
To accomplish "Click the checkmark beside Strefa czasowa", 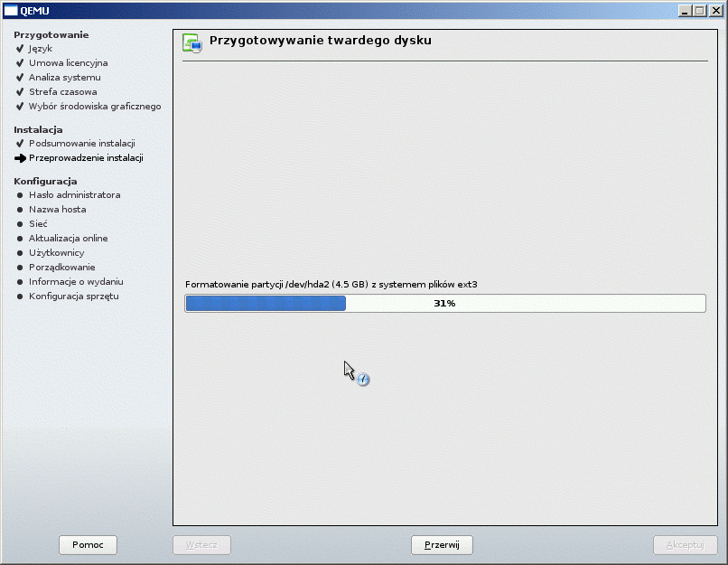I will (x=20, y=92).
